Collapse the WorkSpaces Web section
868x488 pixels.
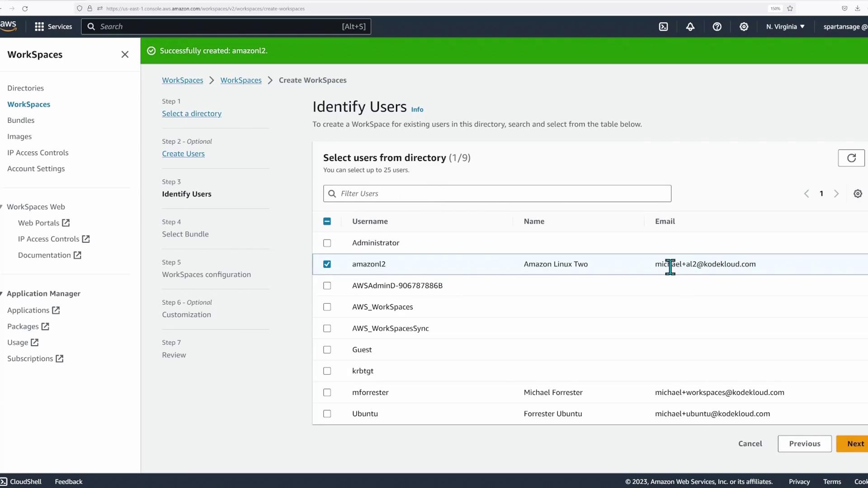click(2, 207)
